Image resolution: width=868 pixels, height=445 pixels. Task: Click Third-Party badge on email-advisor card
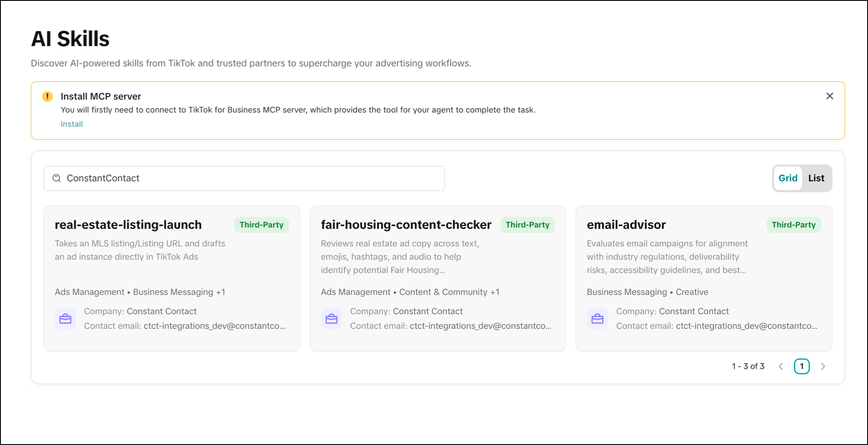(794, 225)
